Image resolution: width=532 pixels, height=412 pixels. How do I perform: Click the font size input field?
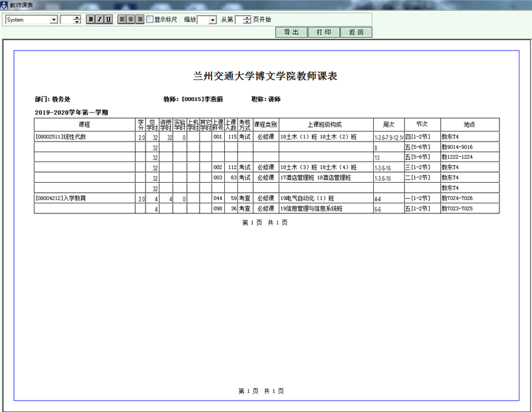[x=66, y=20]
